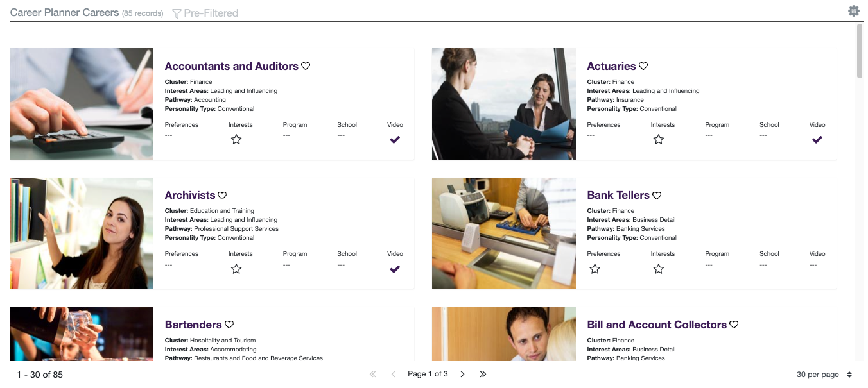Favorite Bank Tellers with the heart icon
The width and height of the screenshot is (868, 388).
(x=657, y=196)
